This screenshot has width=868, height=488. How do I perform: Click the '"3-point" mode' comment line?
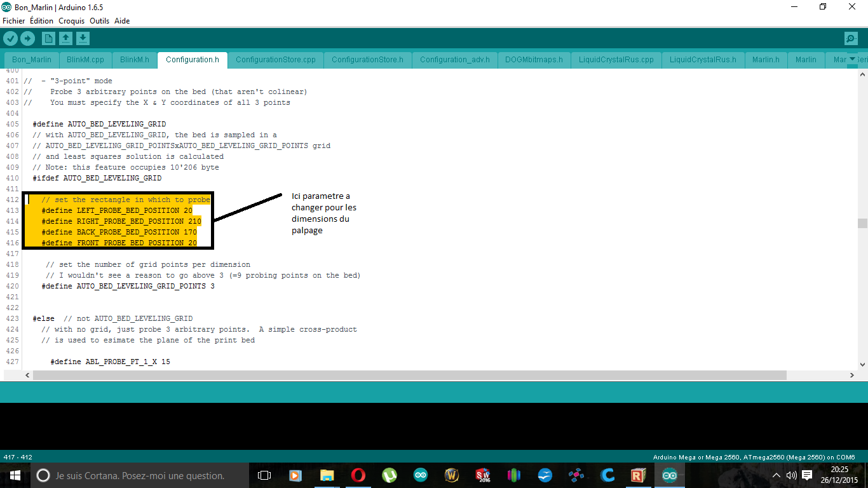click(x=68, y=81)
